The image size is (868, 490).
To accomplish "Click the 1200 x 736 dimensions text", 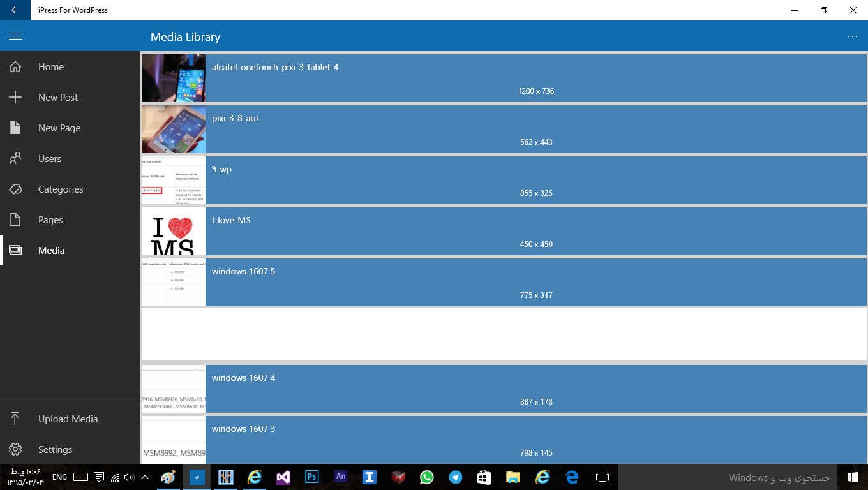I will pyautogui.click(x=536, y=91).
